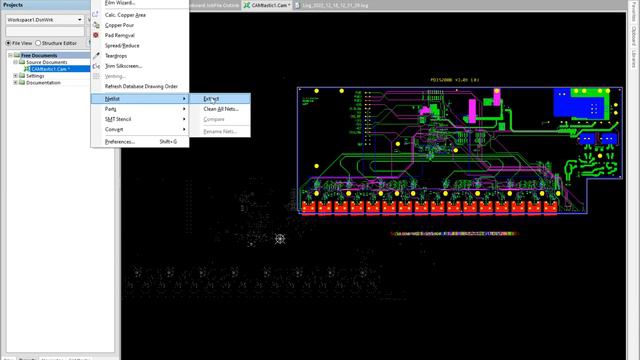Choose Clean All Nets from submenu
Screen dimensions: 640x360
click(x=220, y=109)
